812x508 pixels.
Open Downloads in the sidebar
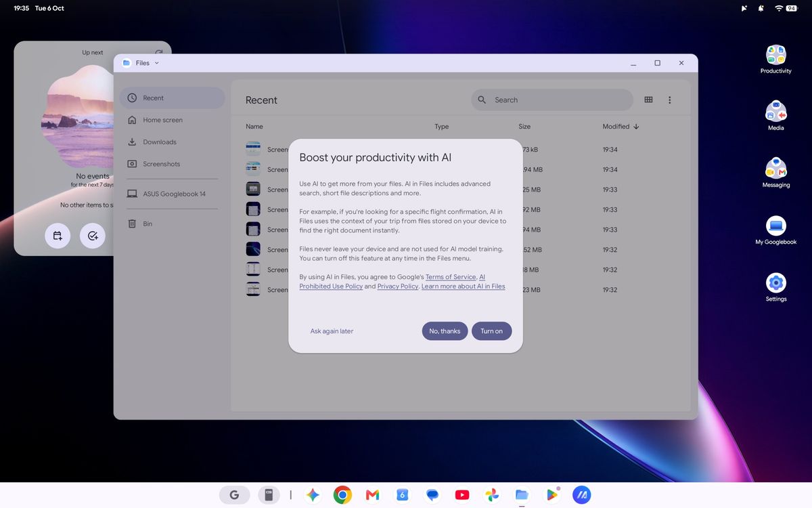[x=172, y=142]
